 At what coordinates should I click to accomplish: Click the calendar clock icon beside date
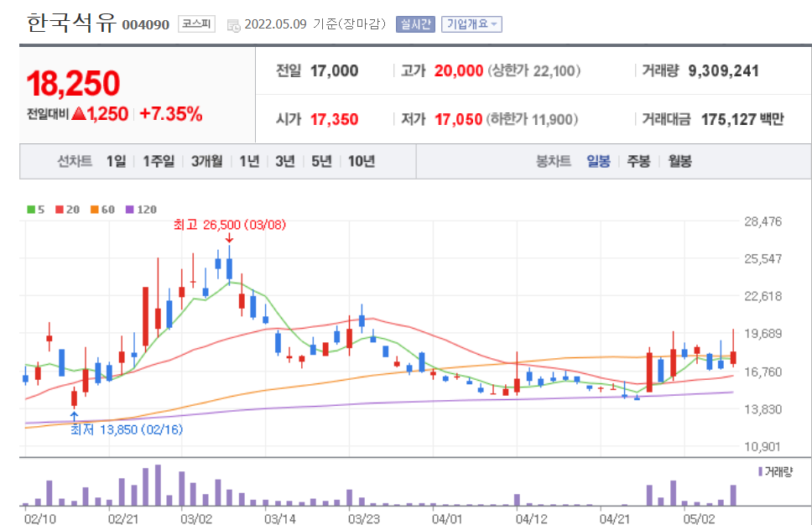pyautogui.click(x=233, y=25)
